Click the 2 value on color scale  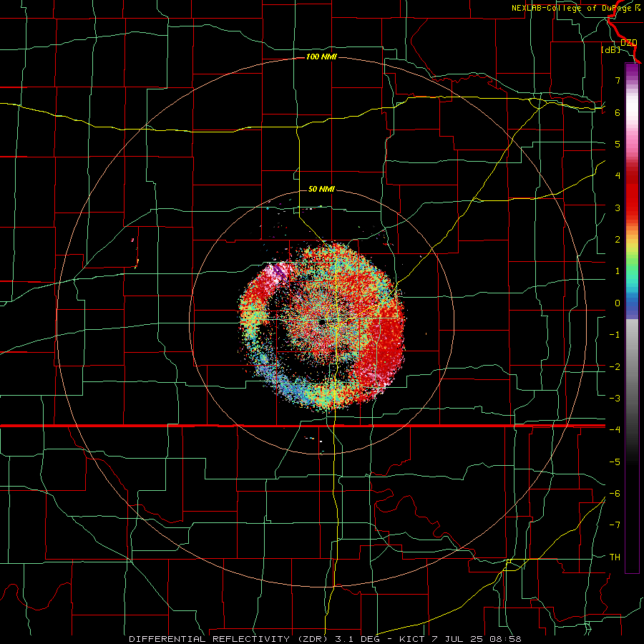click(618, 240)
